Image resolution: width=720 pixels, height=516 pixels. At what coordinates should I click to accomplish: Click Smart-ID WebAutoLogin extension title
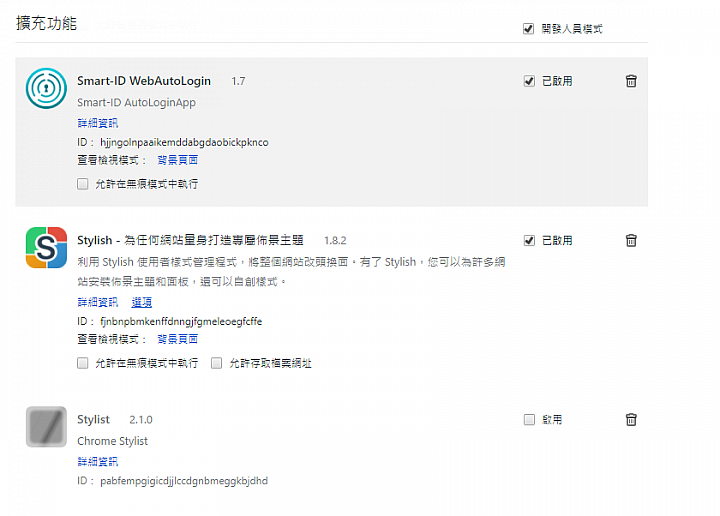(x=144, y=81)
